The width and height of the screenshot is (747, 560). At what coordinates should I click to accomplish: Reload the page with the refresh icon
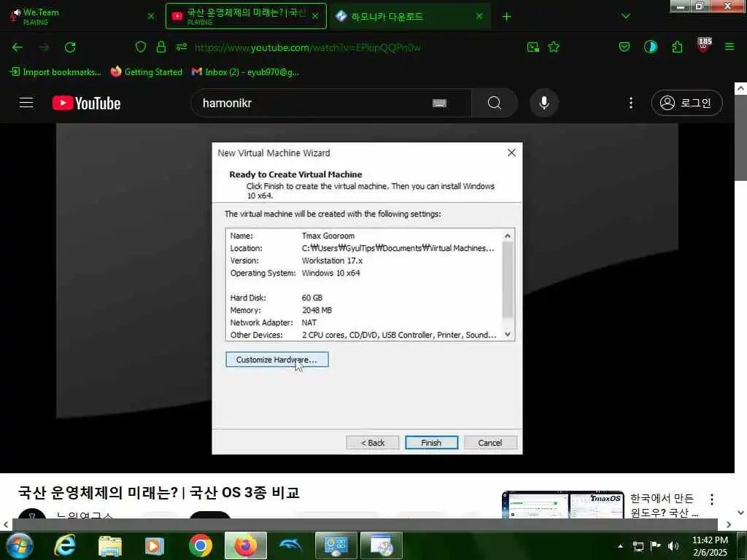70,47
